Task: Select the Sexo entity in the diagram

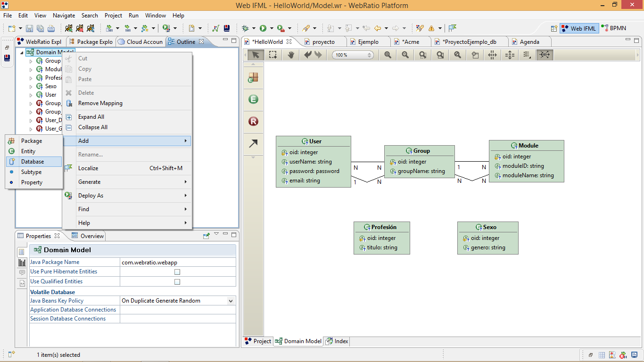Action: coord(488,238)
